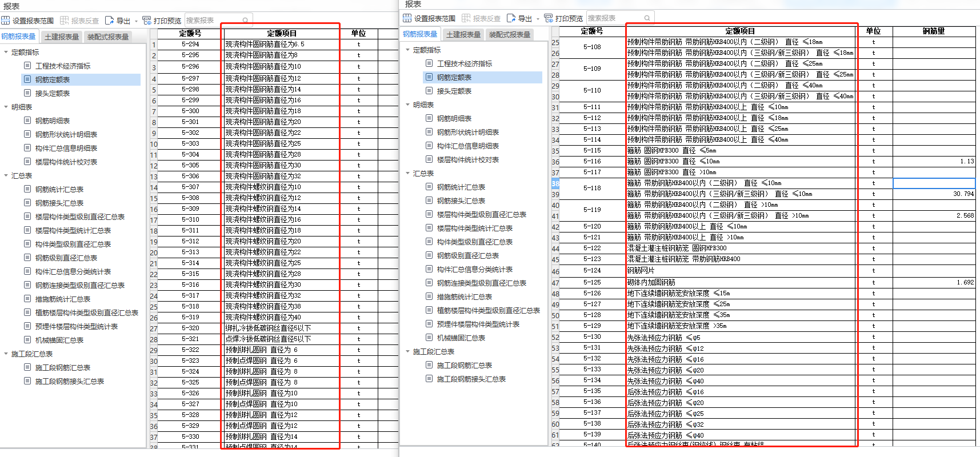Open 钢筋连接类型级别直径汇总表 in right tree
Screen dimensions: 980x457
(482, 283)
